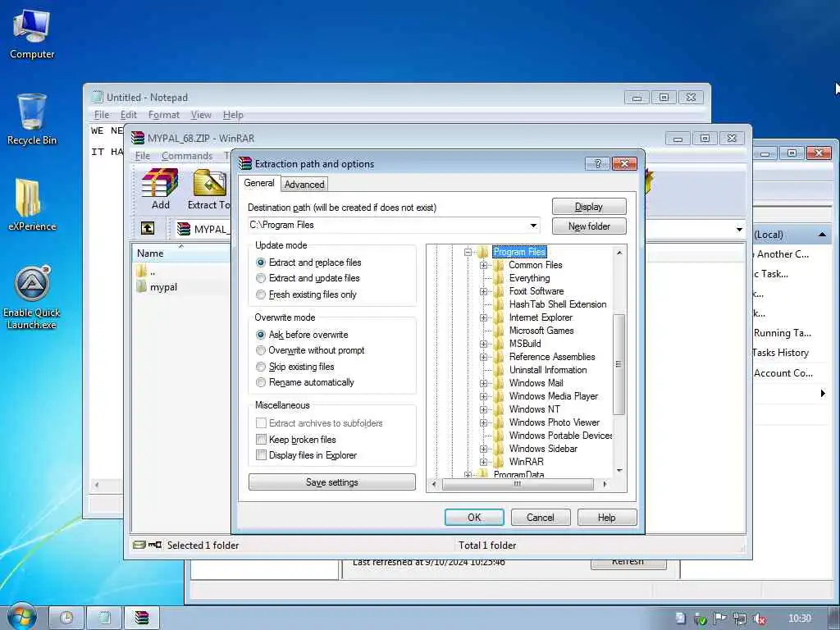The image size is (840, 630).
Task: Click the folder tree vertical scrollbar thumb
Action: (619, 364)
